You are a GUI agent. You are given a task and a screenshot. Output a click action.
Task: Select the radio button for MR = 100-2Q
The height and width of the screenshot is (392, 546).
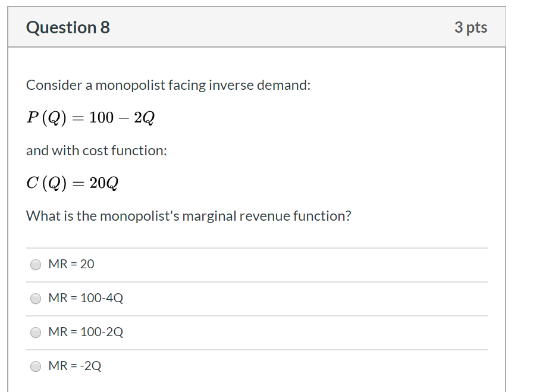36,333
